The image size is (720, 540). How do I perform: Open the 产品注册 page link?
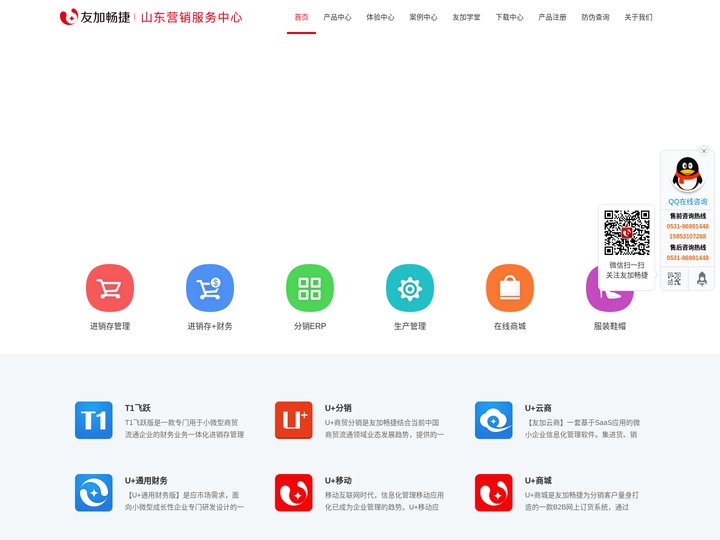[552, 17]
